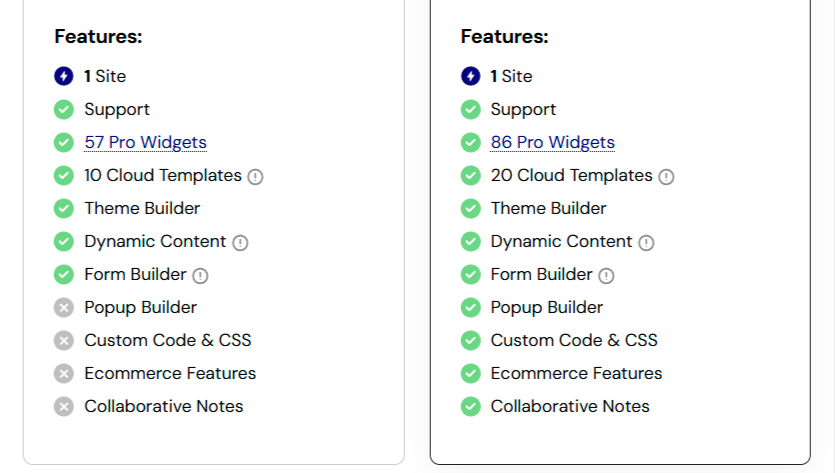Open the 86 Pro Widgets link
The width and height of the screenshot is (835, 473).
[x=552, y=142]
